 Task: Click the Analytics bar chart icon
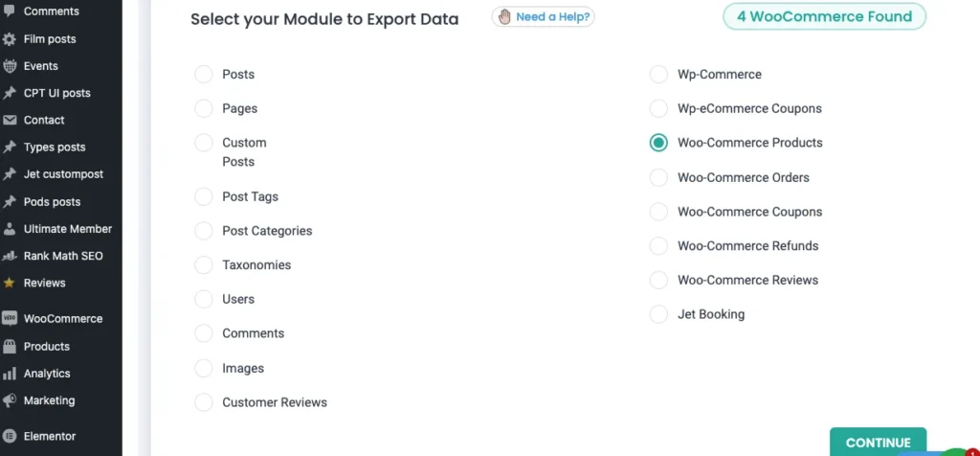click(x=10, y=374)
